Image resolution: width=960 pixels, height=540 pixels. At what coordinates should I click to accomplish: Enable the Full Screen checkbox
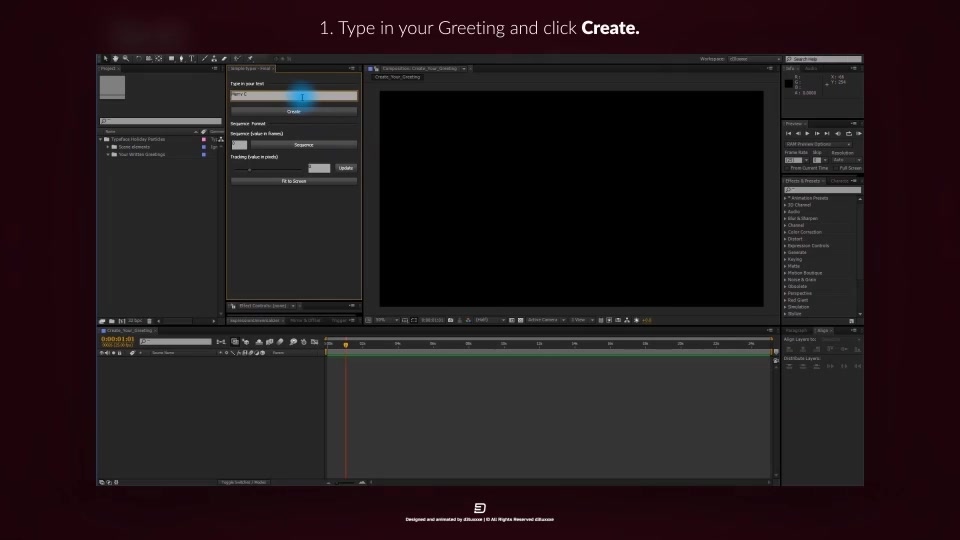(836, 168)
